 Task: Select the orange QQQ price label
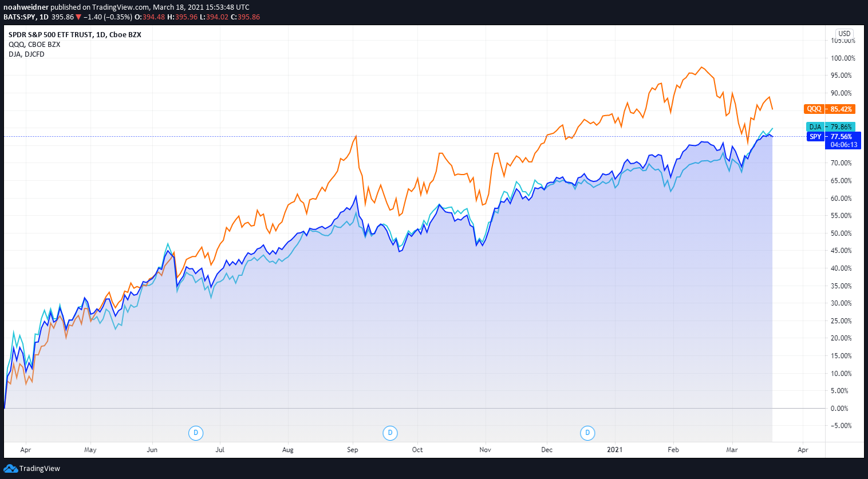830,109
